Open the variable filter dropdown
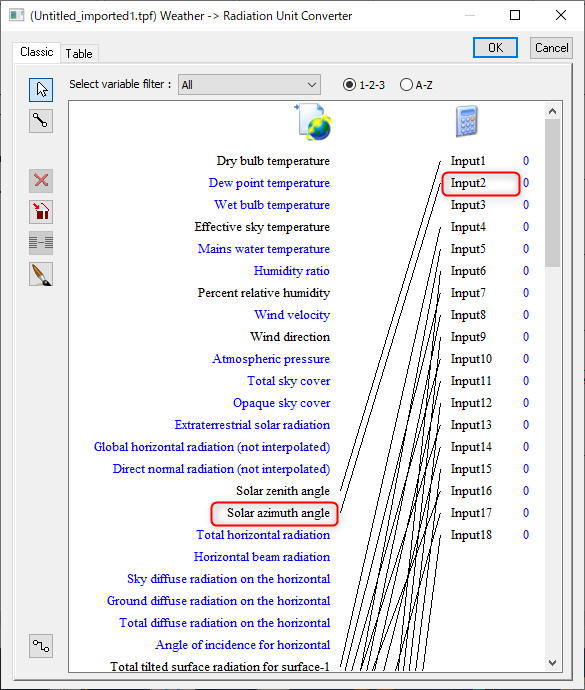Image resolution: width=585 pixels, height=690 pixels. point(249,84)
